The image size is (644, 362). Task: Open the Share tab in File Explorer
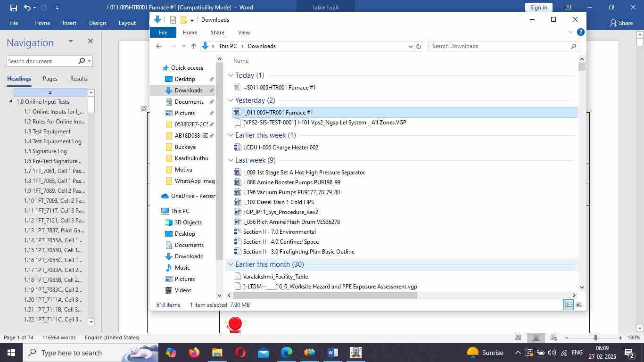pos(217,33)
